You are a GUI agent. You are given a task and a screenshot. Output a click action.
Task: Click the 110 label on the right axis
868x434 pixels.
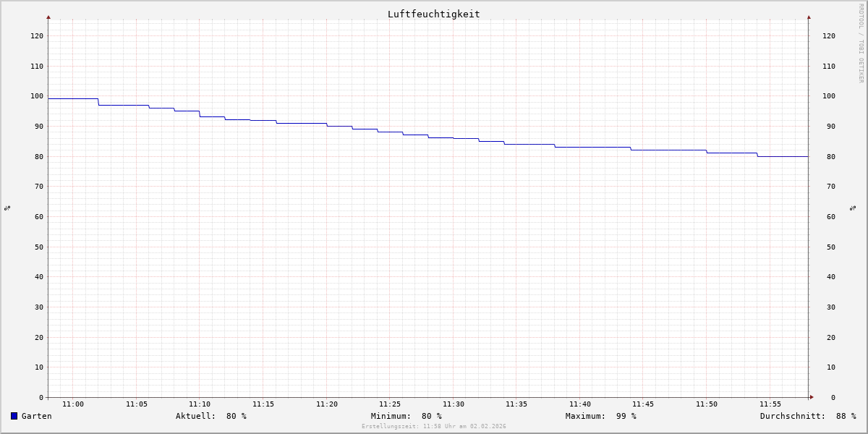pos(829,66)
